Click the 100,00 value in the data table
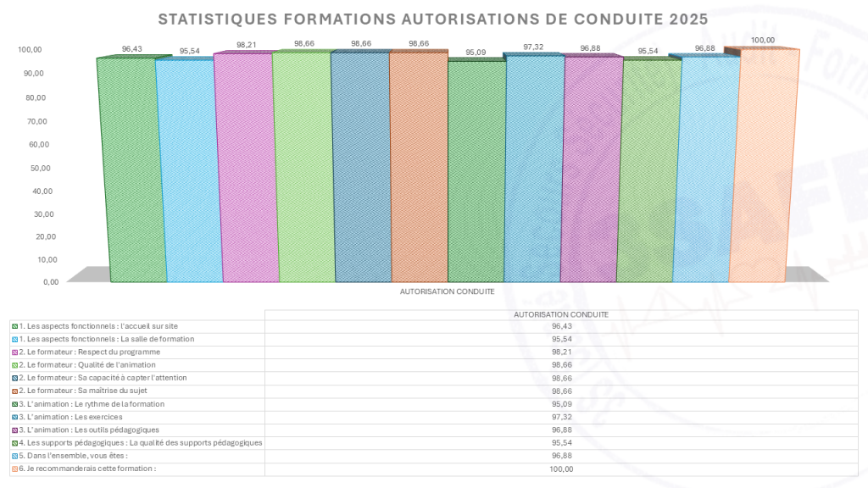This screenshot has height=488, width=868. [561, 469]
